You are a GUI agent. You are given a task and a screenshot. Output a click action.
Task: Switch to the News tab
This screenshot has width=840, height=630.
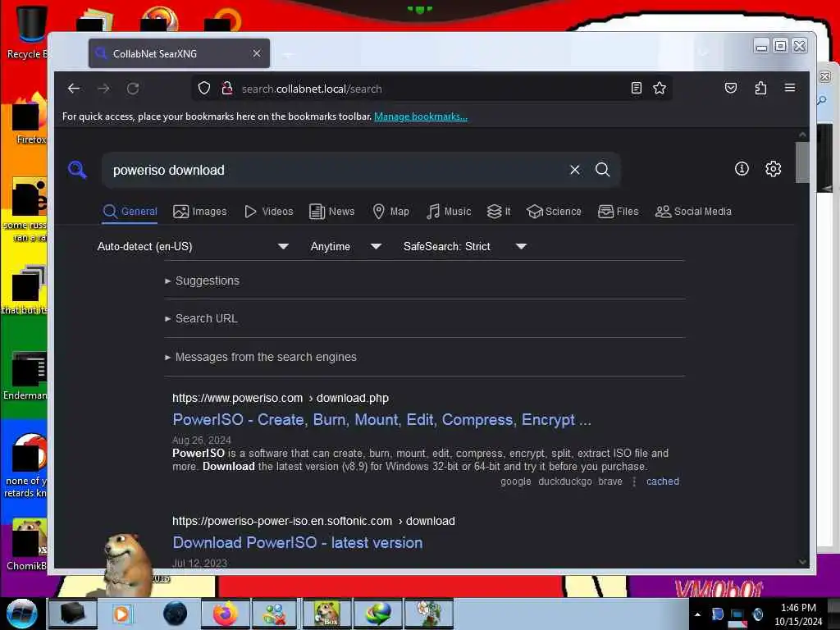(x=332, y=211)
